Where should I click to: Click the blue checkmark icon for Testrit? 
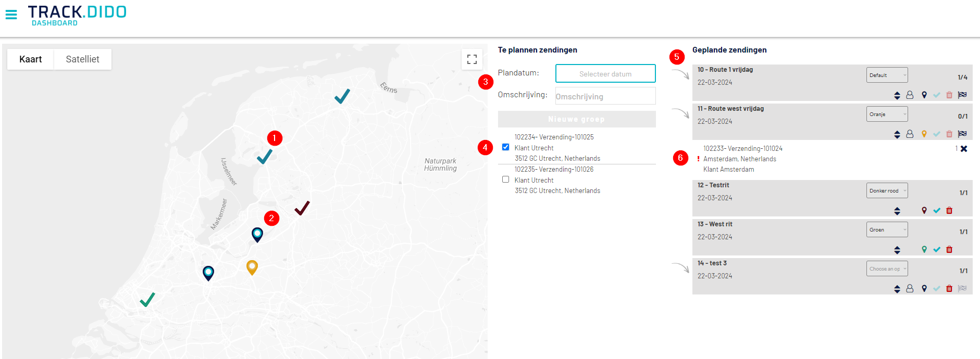click(x=937, y=210)
